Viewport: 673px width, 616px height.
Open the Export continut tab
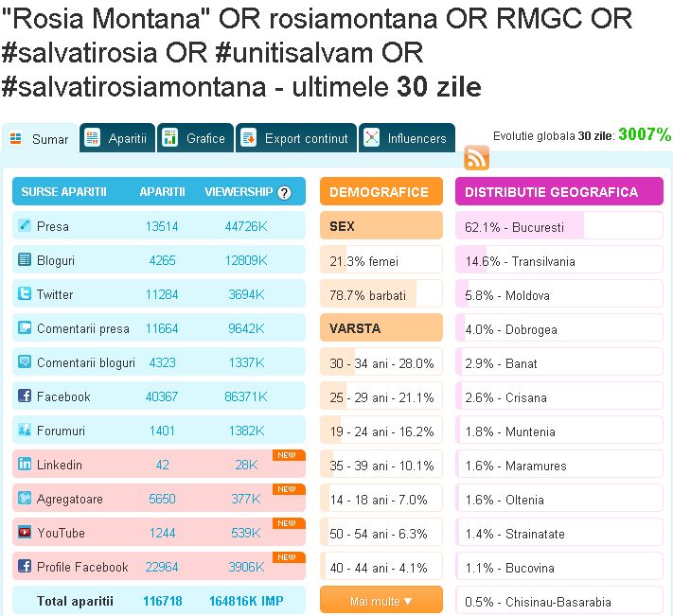[x=296, y=138]
